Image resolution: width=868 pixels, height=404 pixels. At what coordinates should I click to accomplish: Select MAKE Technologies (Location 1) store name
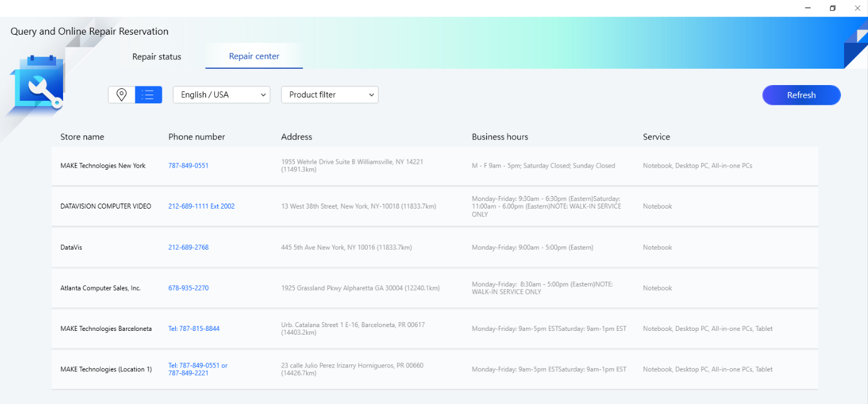pyautogui.click(x=106, y=369)
